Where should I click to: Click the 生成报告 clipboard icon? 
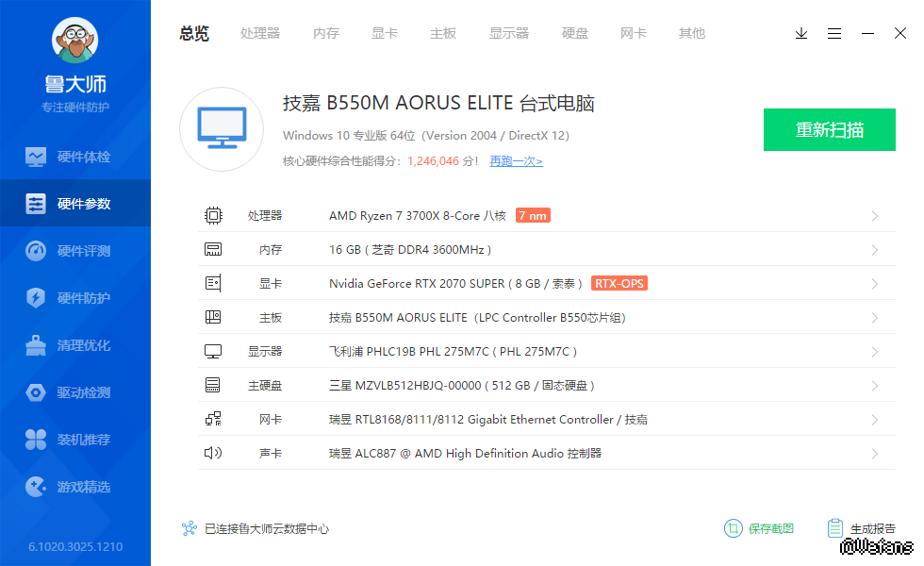(x=835, y=528)
